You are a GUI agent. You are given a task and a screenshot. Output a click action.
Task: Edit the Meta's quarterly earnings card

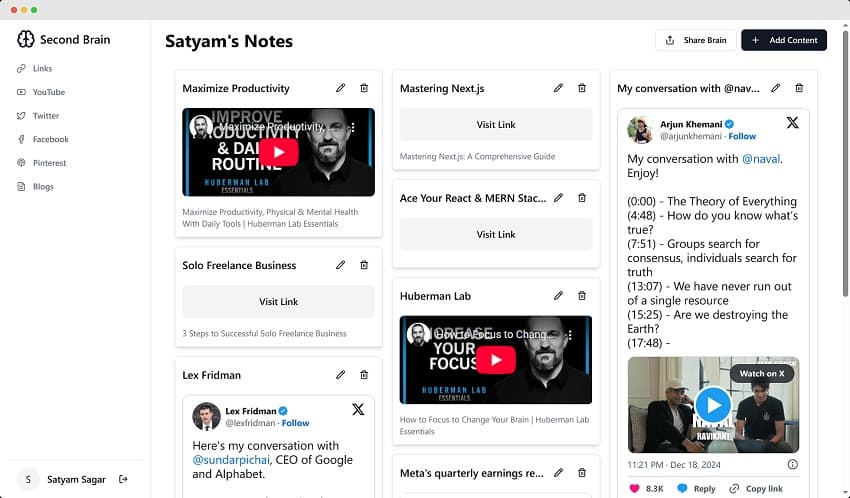[x=558, y=473]
